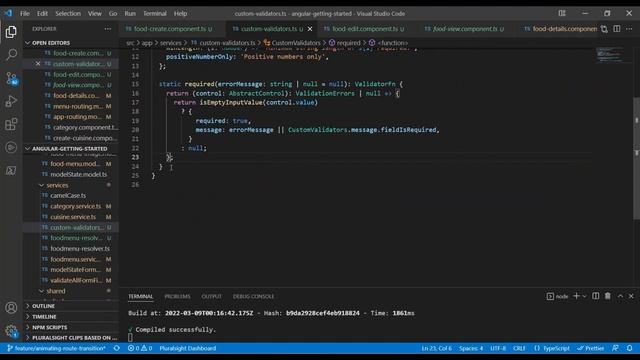Open the Help menu
The height and width of the screenshot is (360, 640).
coord(180,13)
